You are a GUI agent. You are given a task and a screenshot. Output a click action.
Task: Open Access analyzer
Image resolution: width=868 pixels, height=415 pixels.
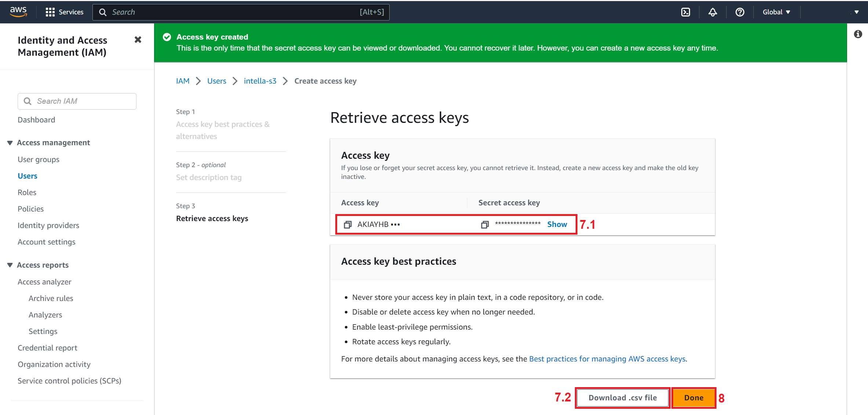coord(44,282)
